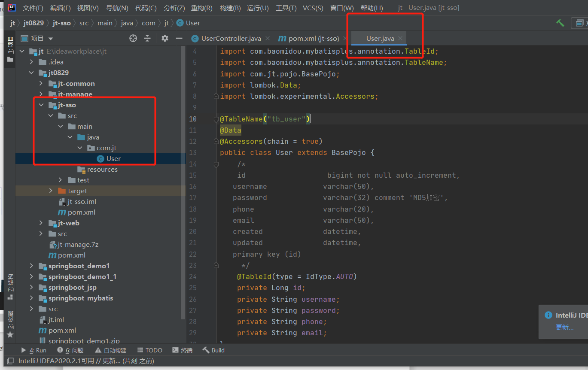The width and height of the screenshot is (588, 370).
Task: Open the 导航(N) menu
Action: point(117,8)
